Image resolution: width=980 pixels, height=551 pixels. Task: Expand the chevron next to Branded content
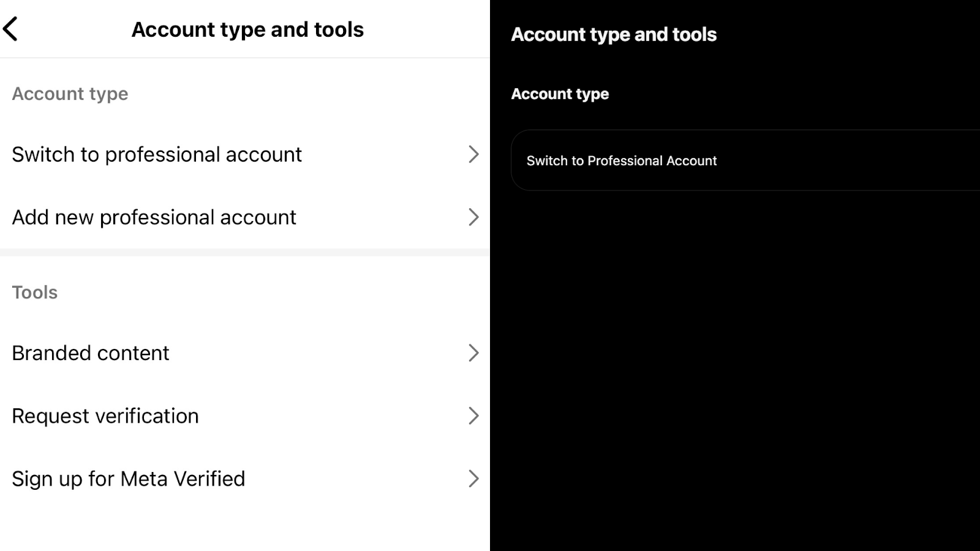tap(473, 353)
